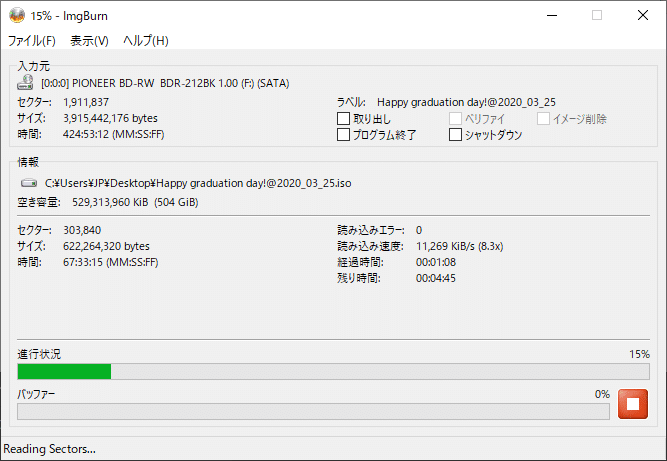Click the read size 622,264,320 bytes
667x461 pixels.
(x=106, y=246)
